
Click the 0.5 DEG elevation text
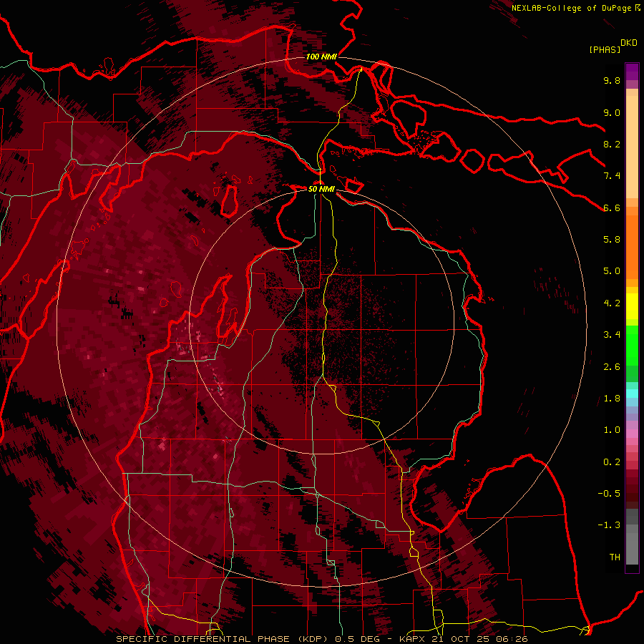[x=359, y=639]
